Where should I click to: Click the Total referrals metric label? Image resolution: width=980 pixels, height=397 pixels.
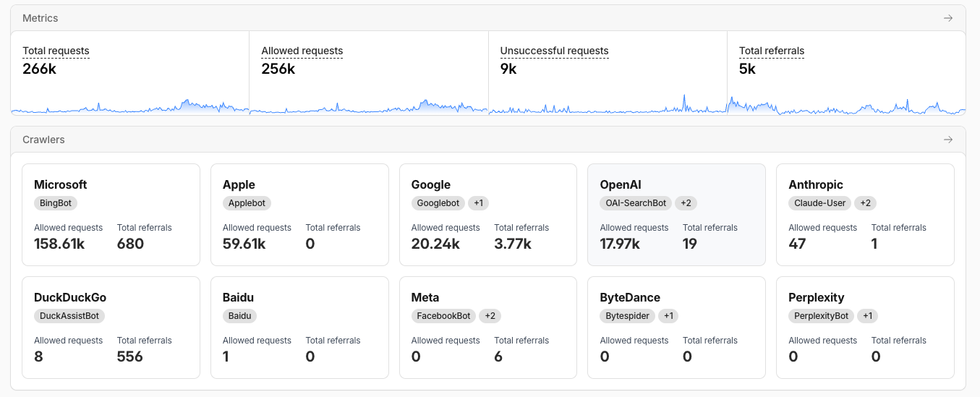click(x=772, y=51)
